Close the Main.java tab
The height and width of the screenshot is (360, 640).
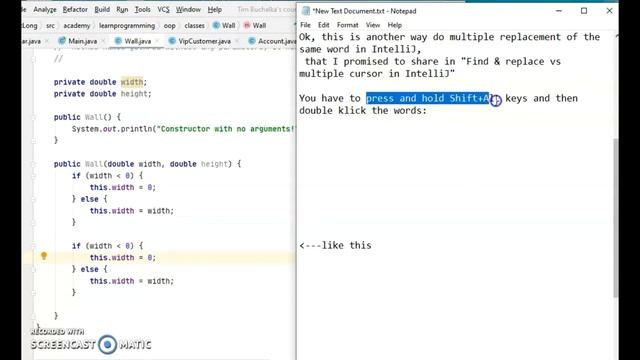click(103, 41)
